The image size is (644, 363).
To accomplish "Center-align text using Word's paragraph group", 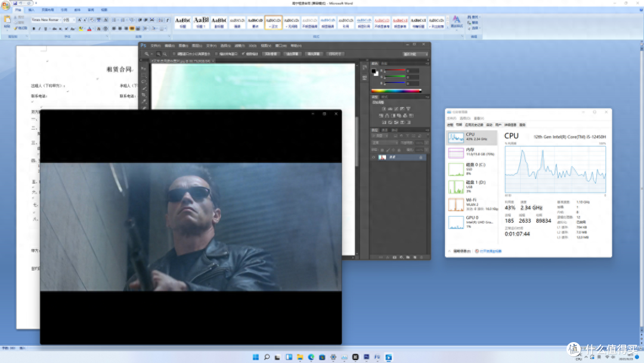I will point(120,29).
